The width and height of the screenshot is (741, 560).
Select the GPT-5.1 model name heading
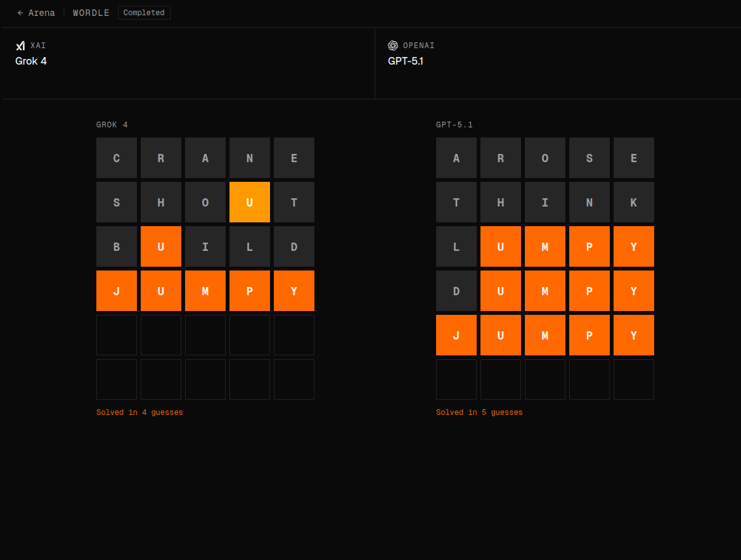click(x=406, y=61)
